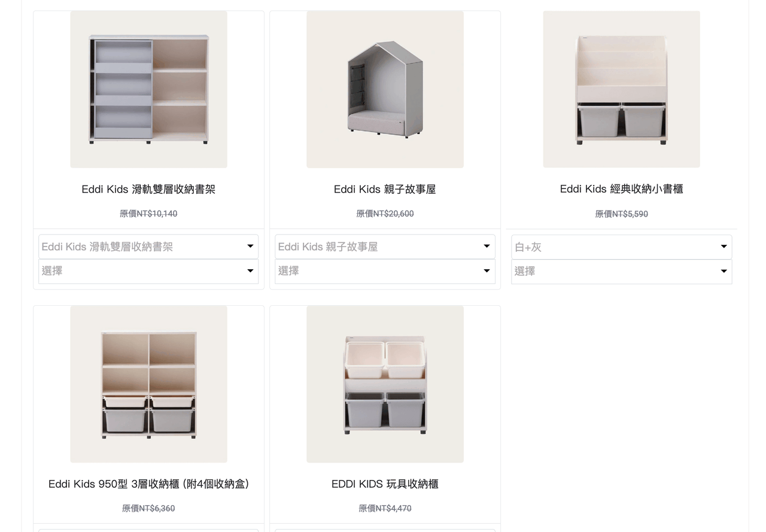Open the Eddi Kids 滑軌雙層收納書架 title link

tap(148, 189)
